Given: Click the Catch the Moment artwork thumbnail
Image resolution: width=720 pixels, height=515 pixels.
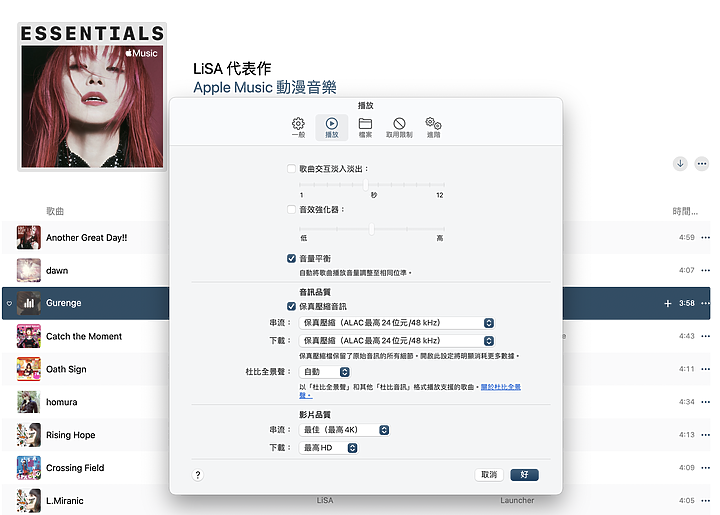Looking at the screenshot, I should point(28,336).
